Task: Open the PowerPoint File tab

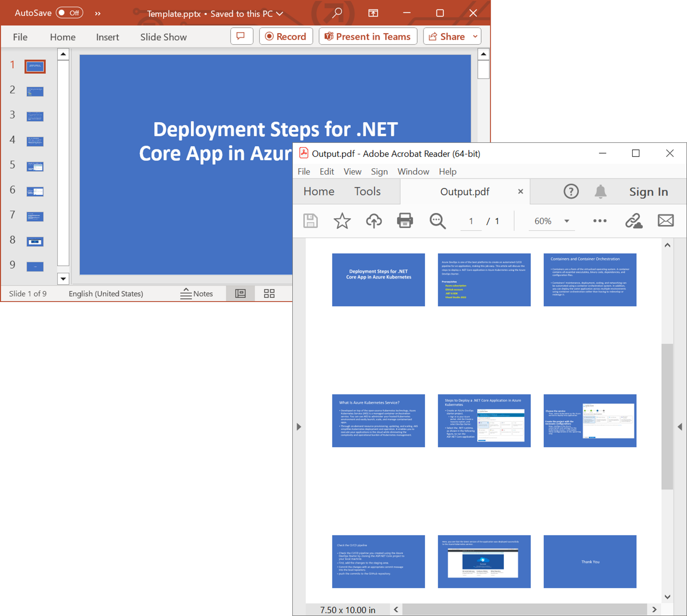Action: point(20,37)
